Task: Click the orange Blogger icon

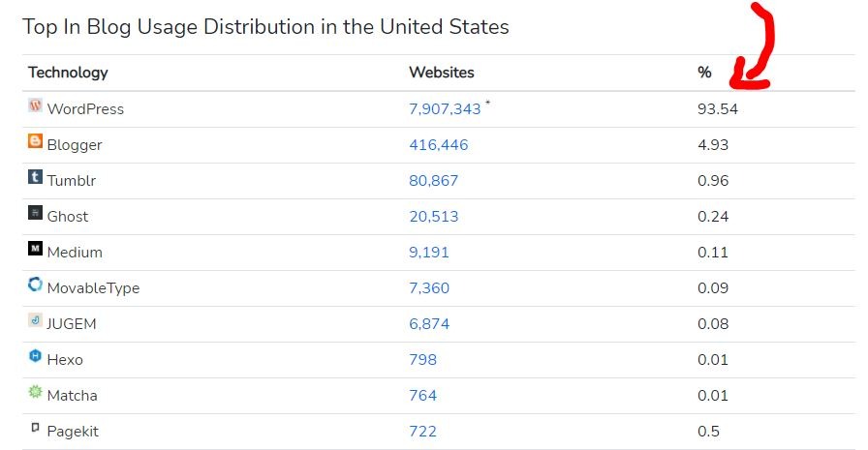Action: (36, 142)
